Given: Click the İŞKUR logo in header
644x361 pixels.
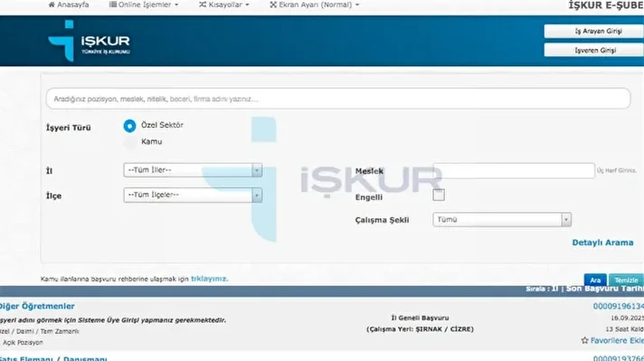Looking at the screenshot, I should pyautogui.click(x=90, y=41).
